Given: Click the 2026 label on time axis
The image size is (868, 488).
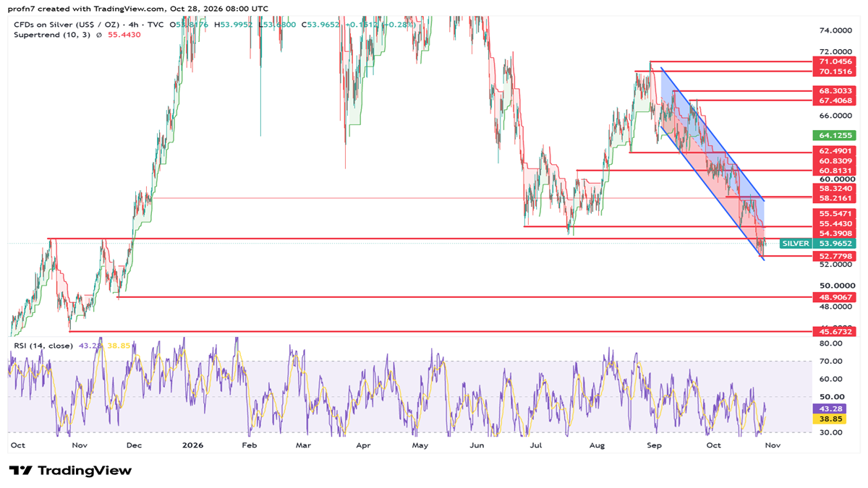Looking at the screenshot, I should coord(192,445).
